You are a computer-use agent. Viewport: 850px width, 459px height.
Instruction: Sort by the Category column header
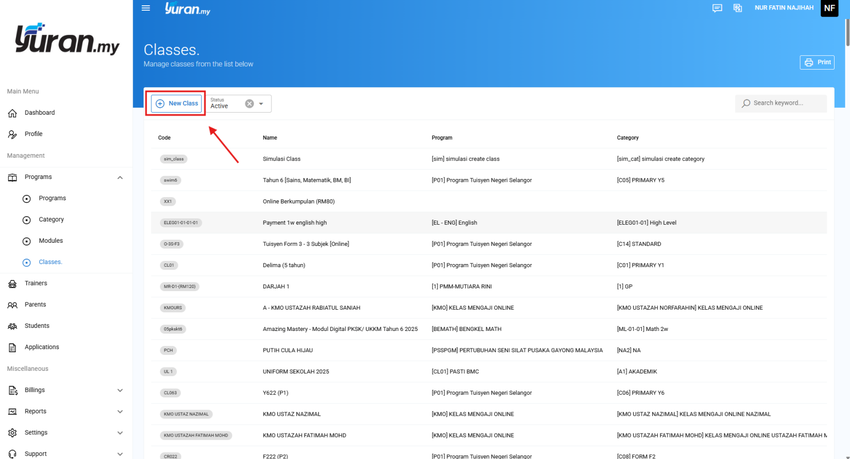click(x=628, y=138)
